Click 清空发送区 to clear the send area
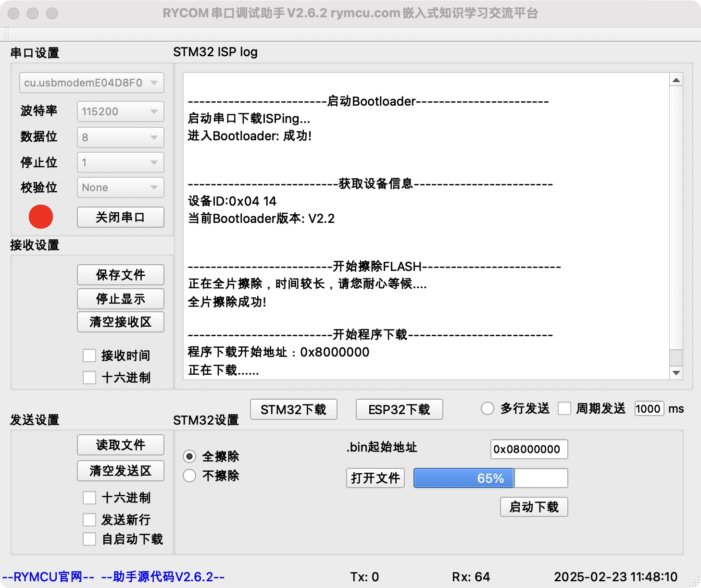The image size is (701, 588). 120,471
